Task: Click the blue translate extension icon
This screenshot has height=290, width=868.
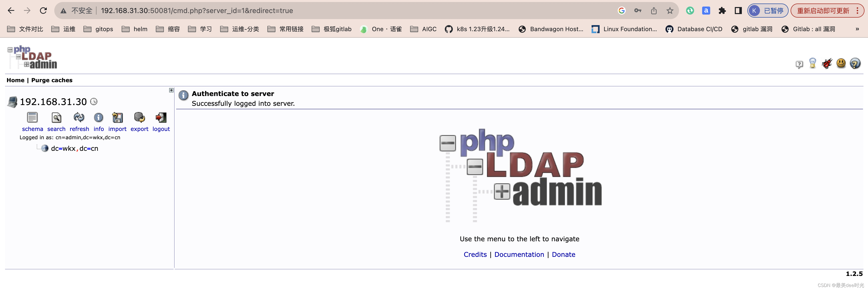Action: [x=706, y=11]
